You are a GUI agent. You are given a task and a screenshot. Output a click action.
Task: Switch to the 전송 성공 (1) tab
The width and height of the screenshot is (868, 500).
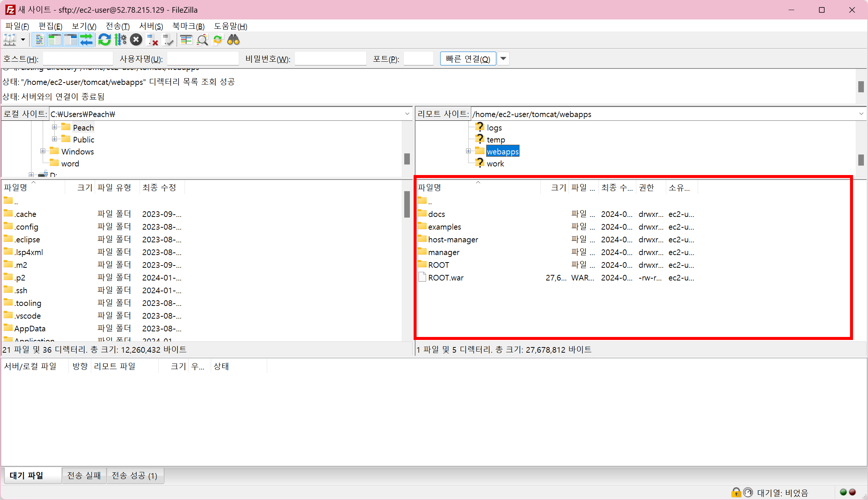[x=135, y=476]
